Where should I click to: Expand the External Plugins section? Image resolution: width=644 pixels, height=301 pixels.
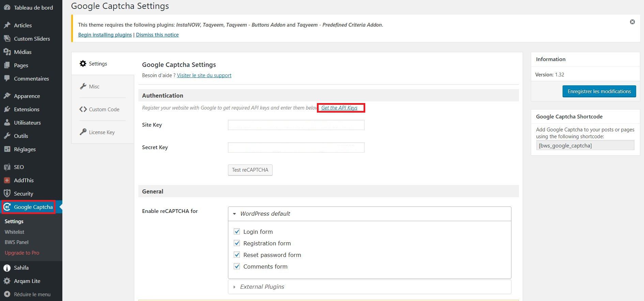369,287
